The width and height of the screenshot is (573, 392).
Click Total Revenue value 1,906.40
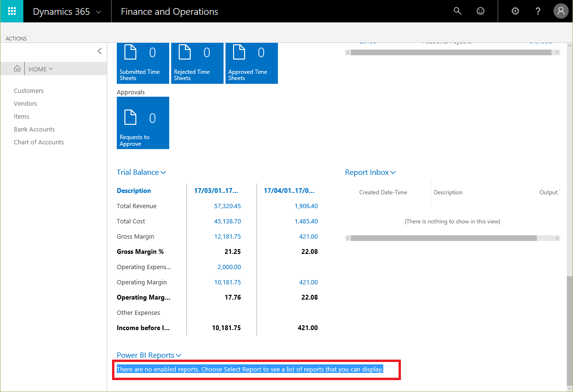tap(306, 206)
